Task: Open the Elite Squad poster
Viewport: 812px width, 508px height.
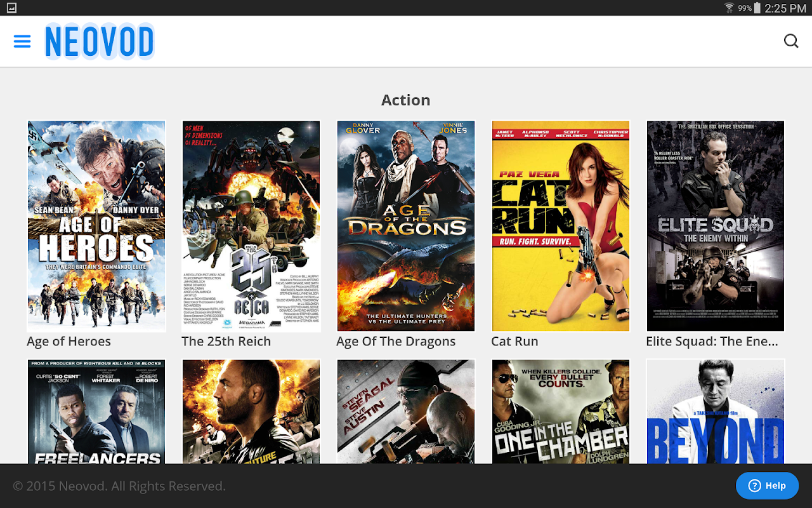Action: (716, 226)
